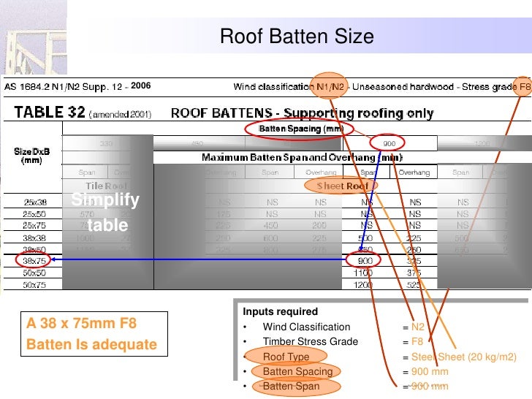Click the highlighted 'Sheet Roof' label
This screenshot has width=532, height=399.
pos(342,186)
